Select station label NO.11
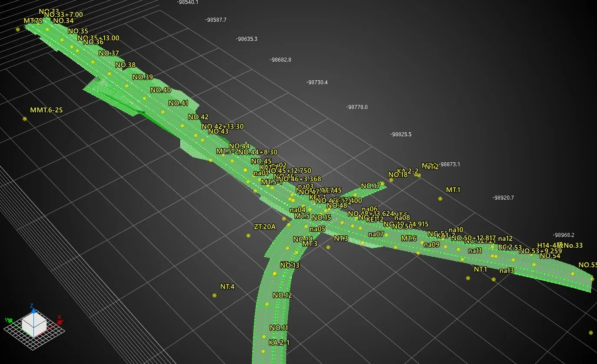Screen dimensions: 597x364 point(279,328)
